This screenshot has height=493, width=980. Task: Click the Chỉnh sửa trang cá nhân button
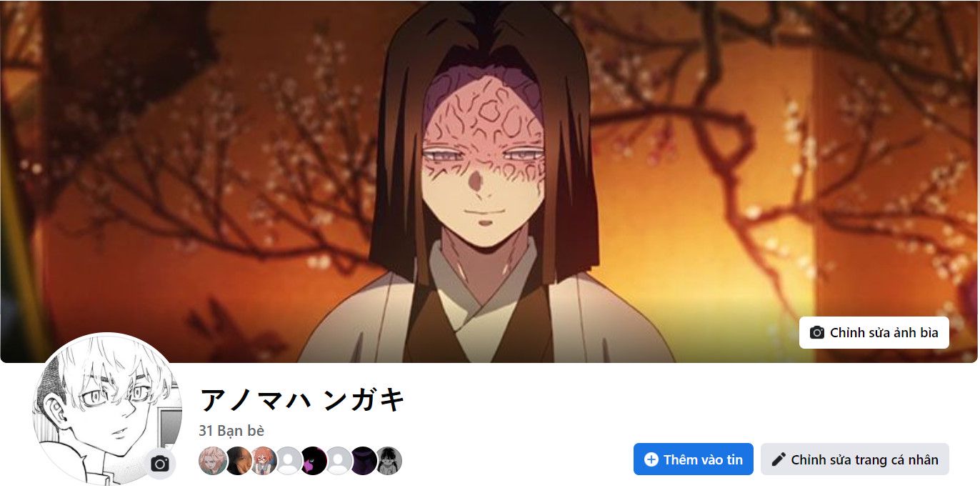point(855,459)
